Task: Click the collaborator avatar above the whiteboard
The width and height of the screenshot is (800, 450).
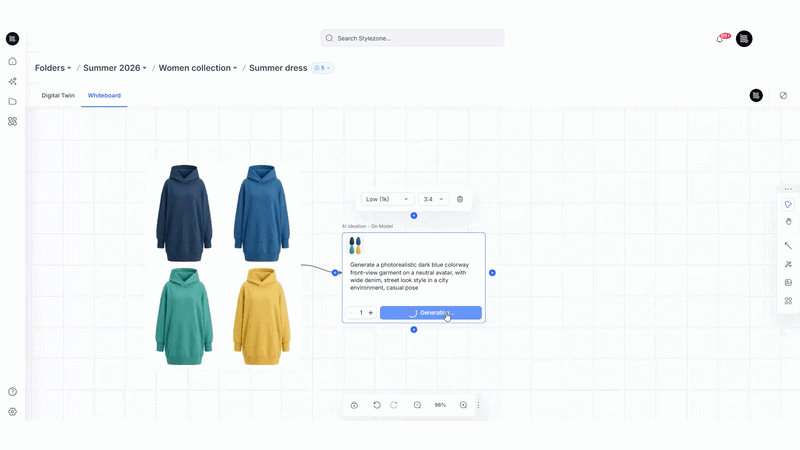Action: [756, 95]
